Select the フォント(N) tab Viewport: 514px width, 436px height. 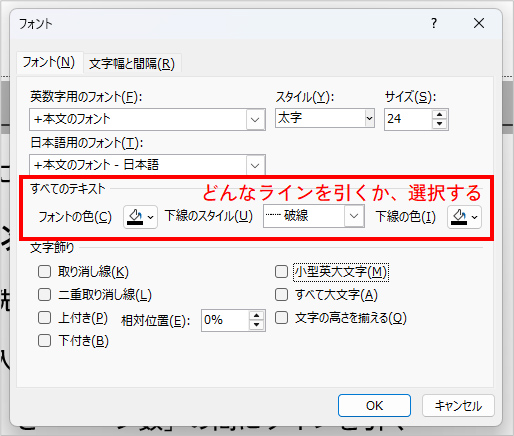pyautogui.click(x=49, y=62)
